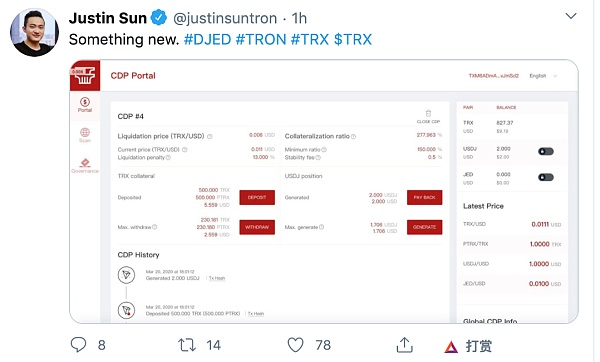
Task: Click the GENERATE button
Action: click(x=424, y=227)
